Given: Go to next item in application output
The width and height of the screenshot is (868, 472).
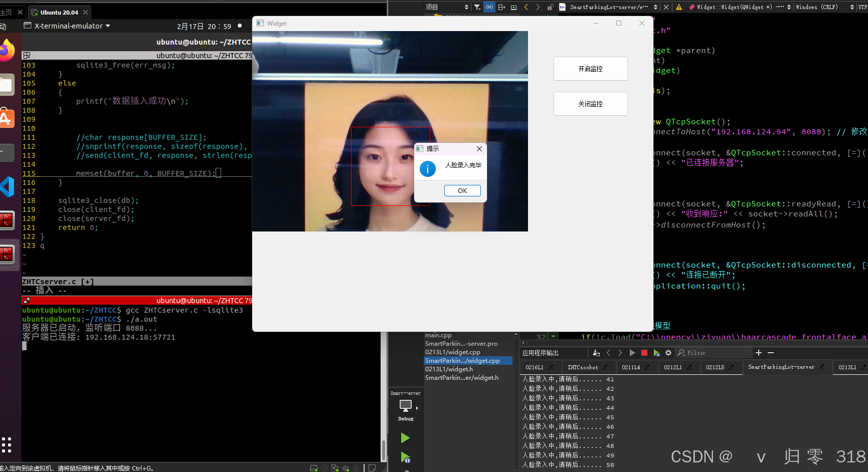Looking at the screenshot, I should click(620, 353).
